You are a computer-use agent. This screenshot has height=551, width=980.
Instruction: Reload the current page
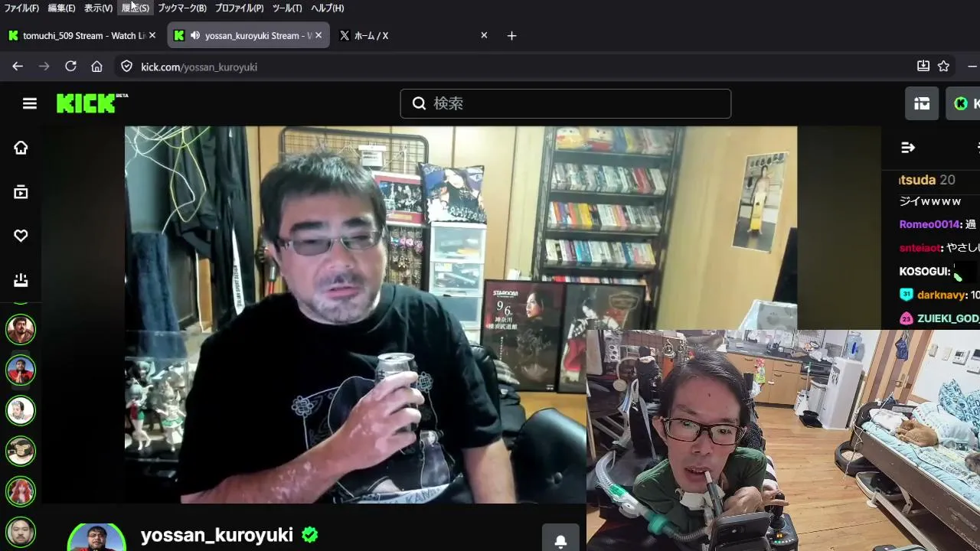[70, 67]
